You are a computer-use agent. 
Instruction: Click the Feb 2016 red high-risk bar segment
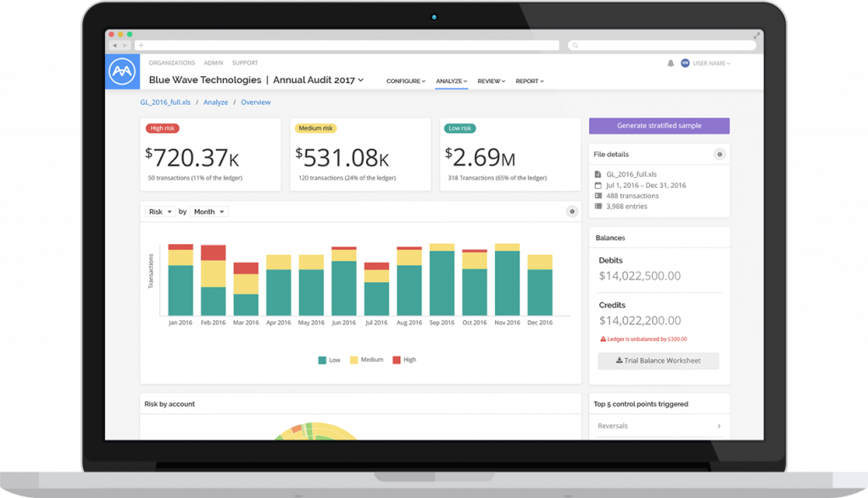point(213,252)
